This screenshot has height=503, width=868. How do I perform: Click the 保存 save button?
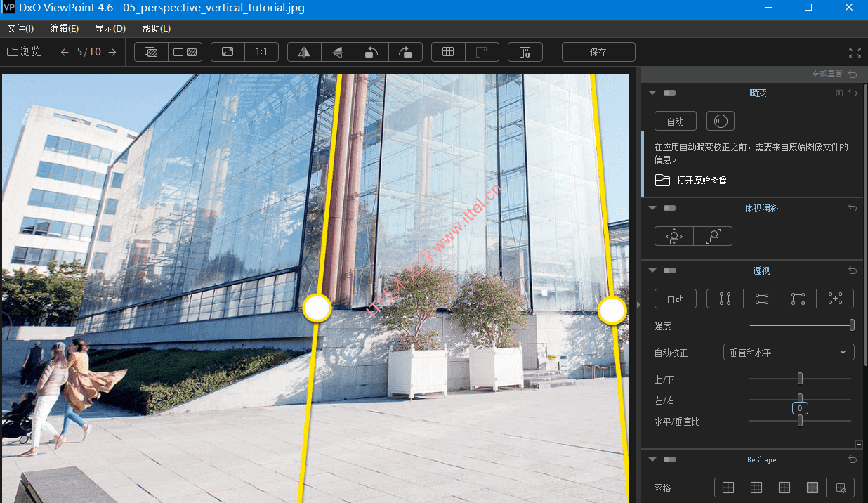(x=598, y=52)
